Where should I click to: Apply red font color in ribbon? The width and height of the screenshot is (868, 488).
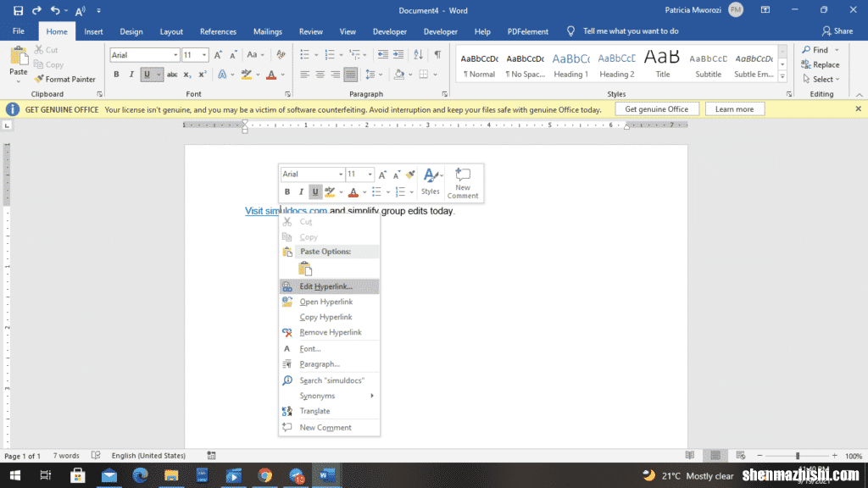pyautogui.click(x=271, y=75)
